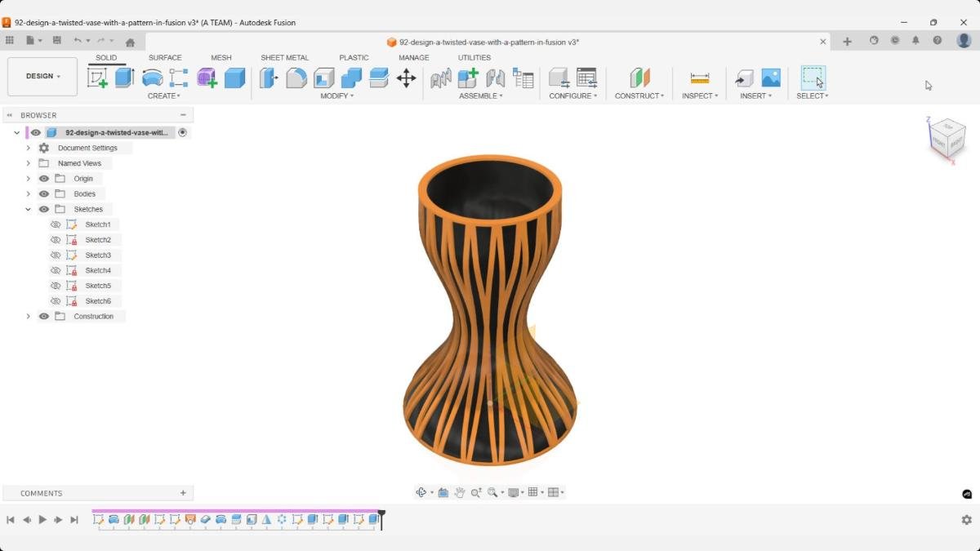Select the Orbit tool in navigation bar
The width and height of the screenshot is (980, 551).
pyautogui.click(x=421, y=492)
